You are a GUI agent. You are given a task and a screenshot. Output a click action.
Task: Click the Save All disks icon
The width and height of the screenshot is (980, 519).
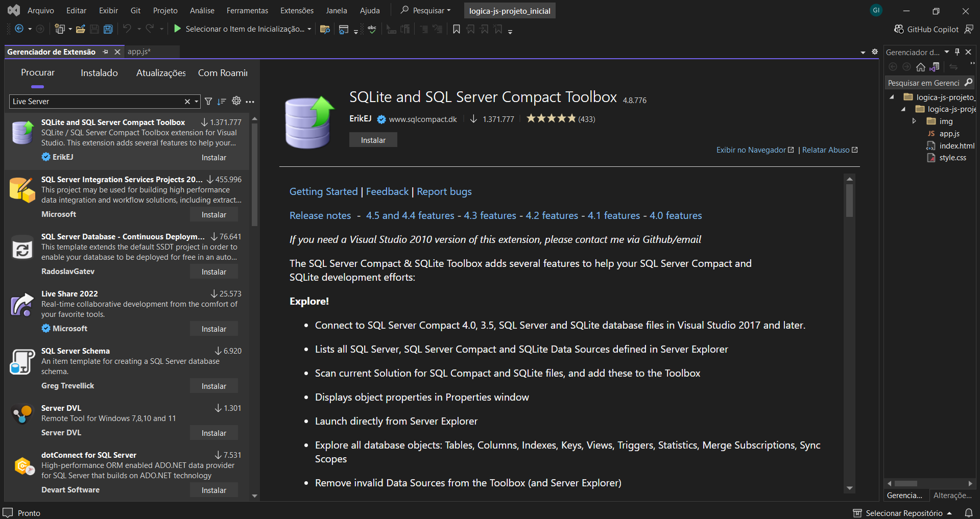108,29
